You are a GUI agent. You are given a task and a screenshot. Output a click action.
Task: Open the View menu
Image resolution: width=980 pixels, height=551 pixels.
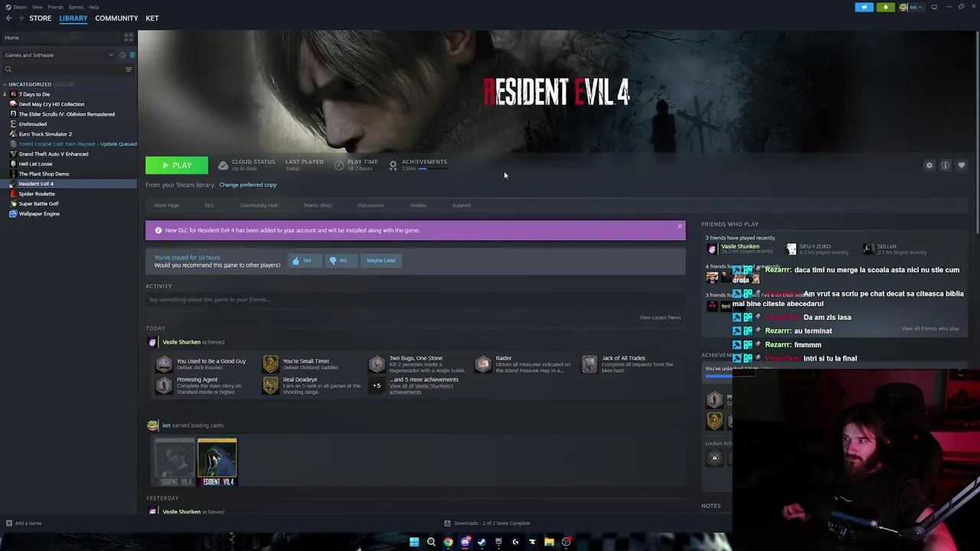(37, 7)
